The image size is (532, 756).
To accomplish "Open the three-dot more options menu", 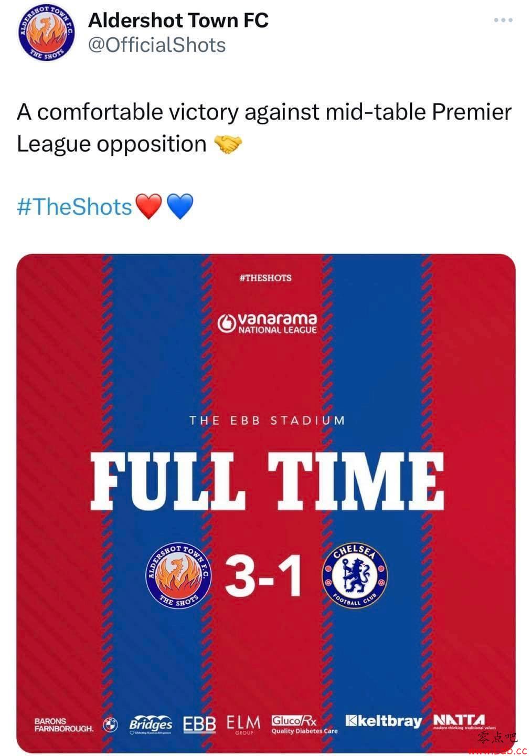I will pos(503,20).
